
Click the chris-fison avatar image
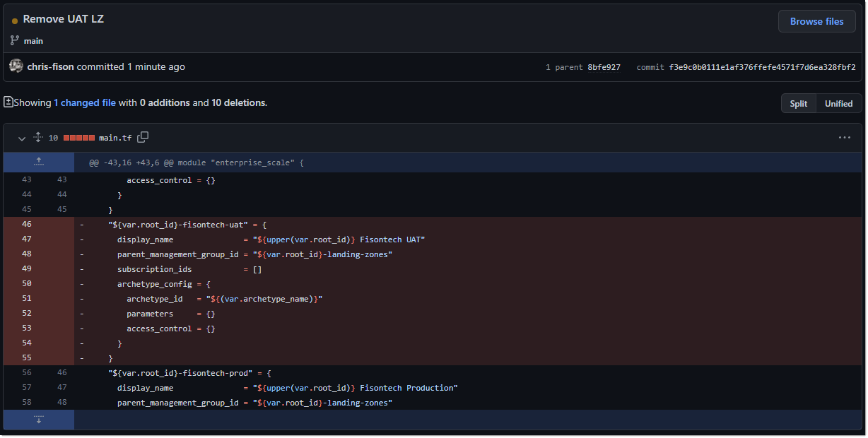[16, 66]
